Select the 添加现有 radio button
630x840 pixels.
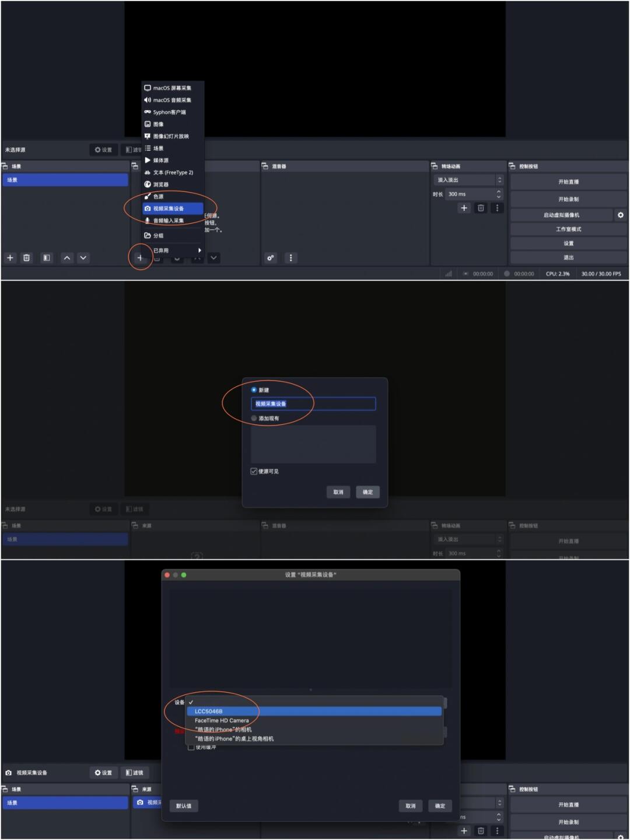click(x=254, y=418)
